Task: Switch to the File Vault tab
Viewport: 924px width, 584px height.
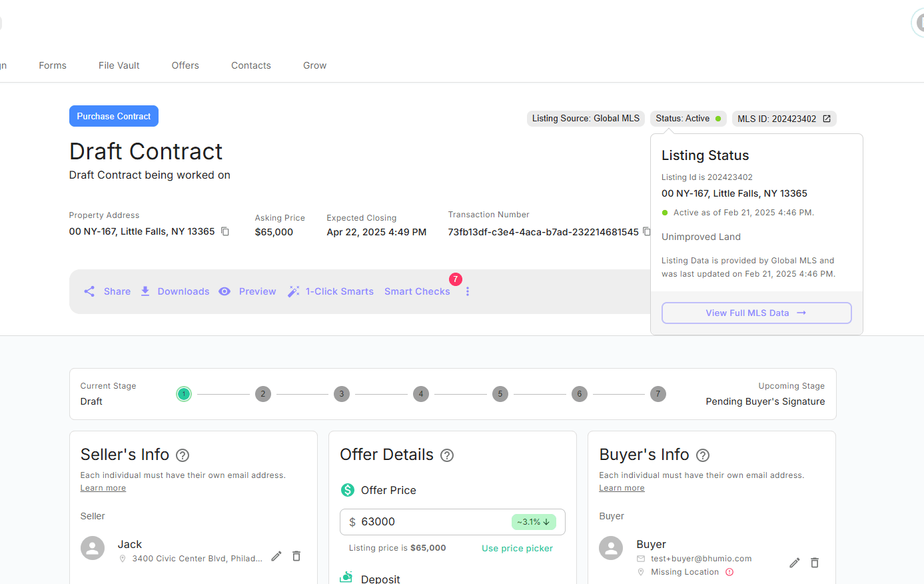Action: 119,65
